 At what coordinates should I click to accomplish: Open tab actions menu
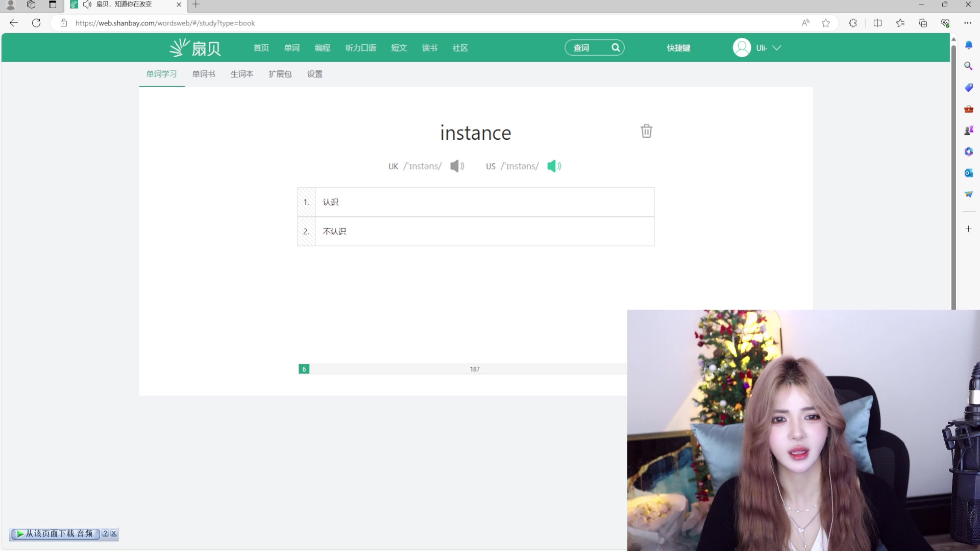pos(53,5)
